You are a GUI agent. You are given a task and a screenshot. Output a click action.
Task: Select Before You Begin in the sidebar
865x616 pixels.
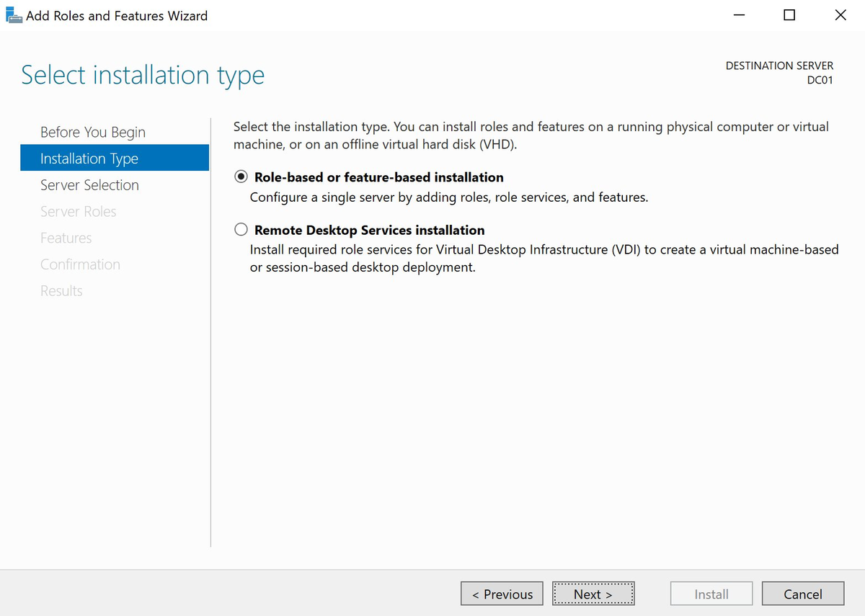point(92,132)
